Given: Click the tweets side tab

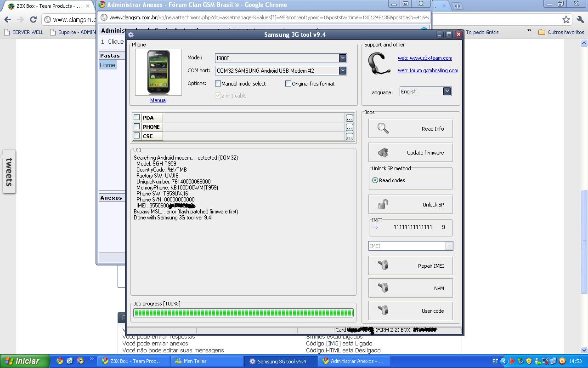Looking at the screenshot, I should point(9,172).
